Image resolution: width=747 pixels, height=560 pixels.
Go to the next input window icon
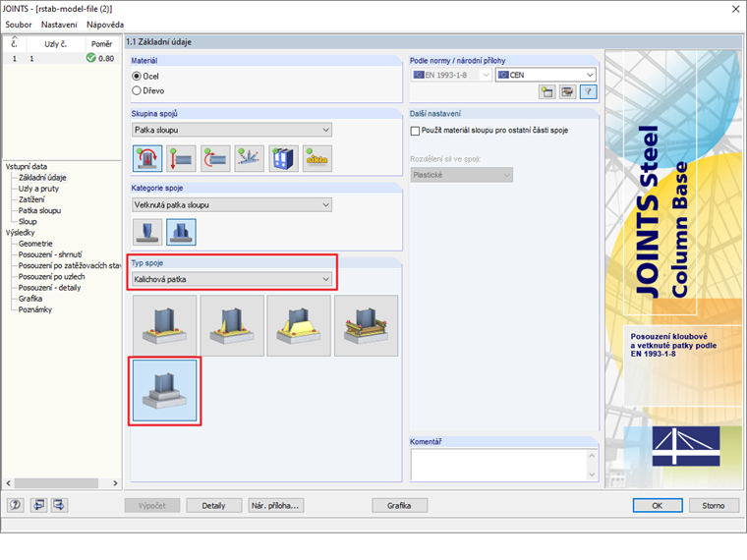60,505
